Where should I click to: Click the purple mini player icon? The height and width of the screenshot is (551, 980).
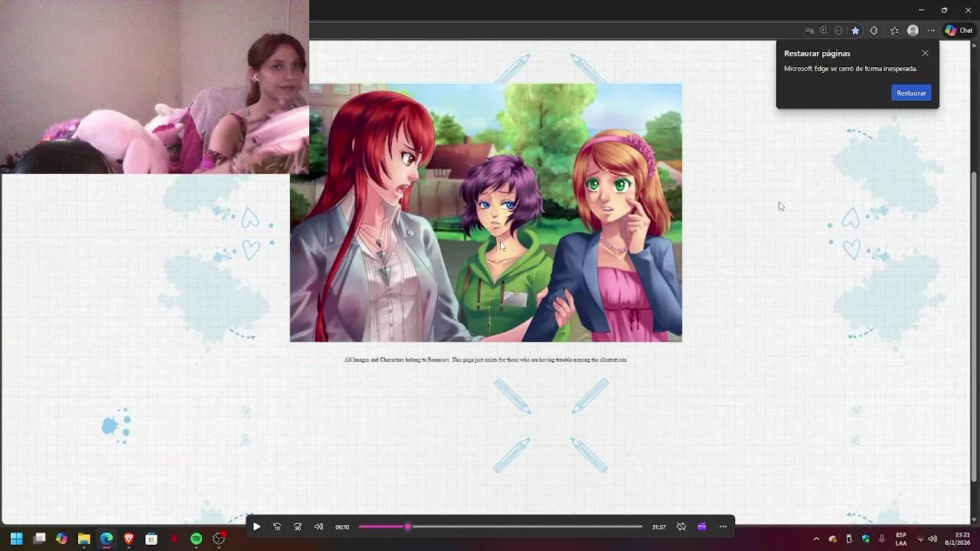pyautogui.click(x=701, y=527)
